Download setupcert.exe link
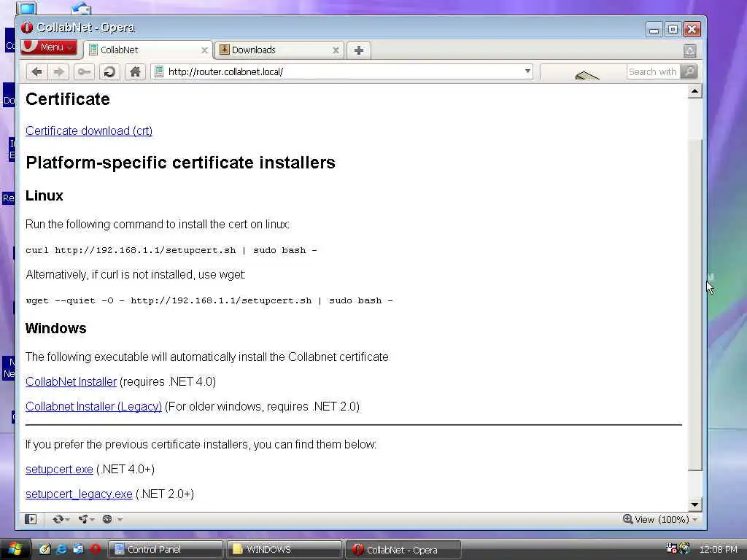Image resolution: width=747 pixels, height=560 pixels. (x=59, y=470)
